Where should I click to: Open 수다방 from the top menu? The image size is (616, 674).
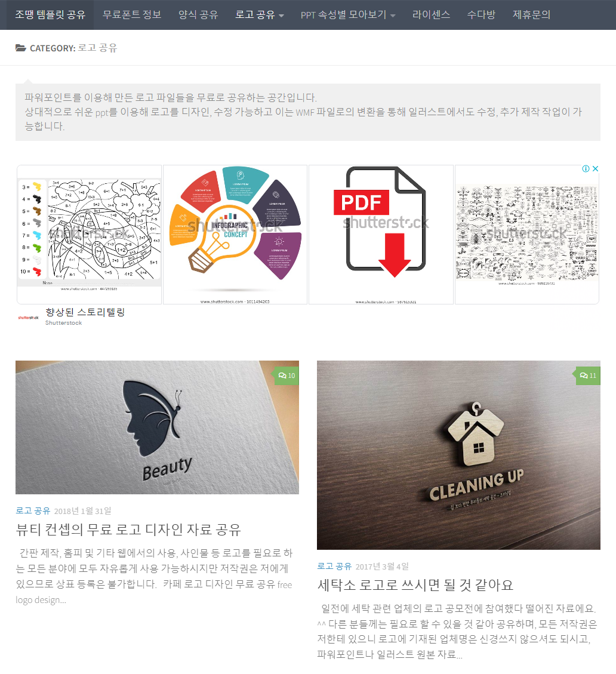point(481,15)
